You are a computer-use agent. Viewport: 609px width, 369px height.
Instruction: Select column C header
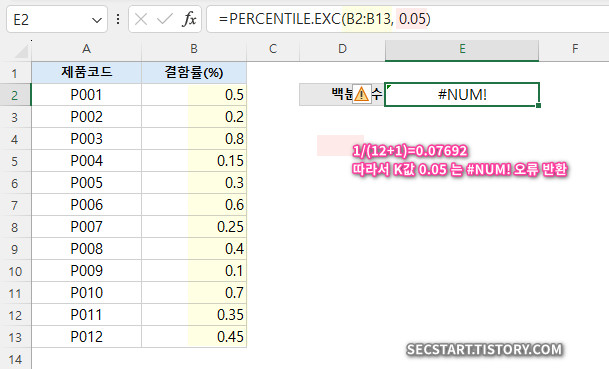point(273,49)
